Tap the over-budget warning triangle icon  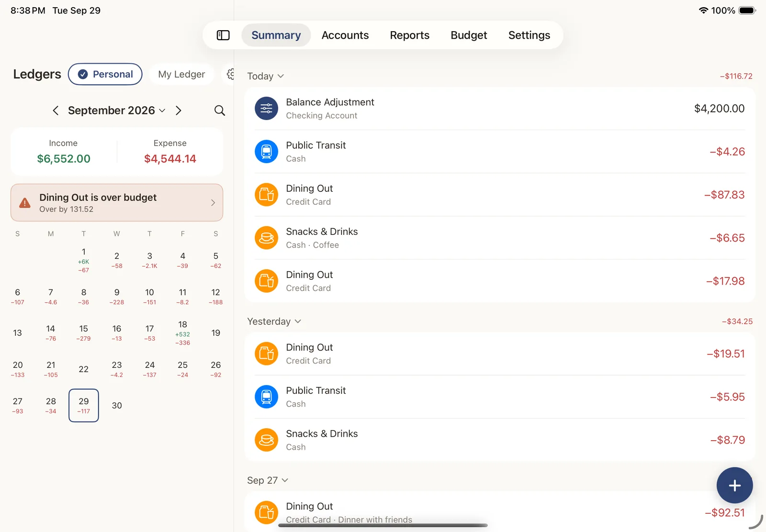click(x=25, y=203)
